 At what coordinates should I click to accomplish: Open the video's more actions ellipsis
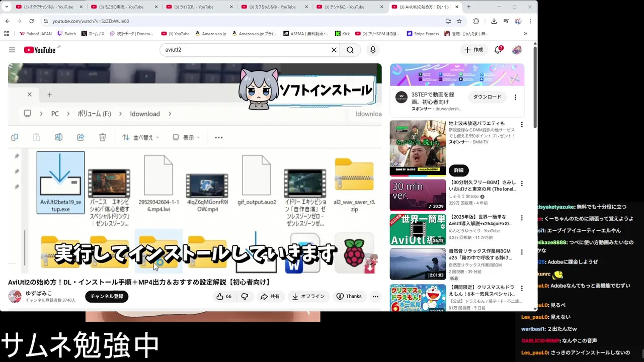pos(375,297)
